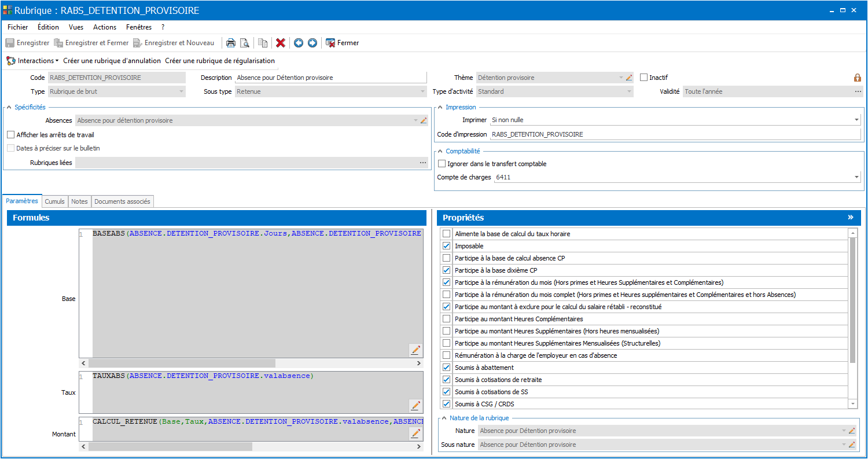
Task: Open the Sous type dropdown
Action: point(422,91)
